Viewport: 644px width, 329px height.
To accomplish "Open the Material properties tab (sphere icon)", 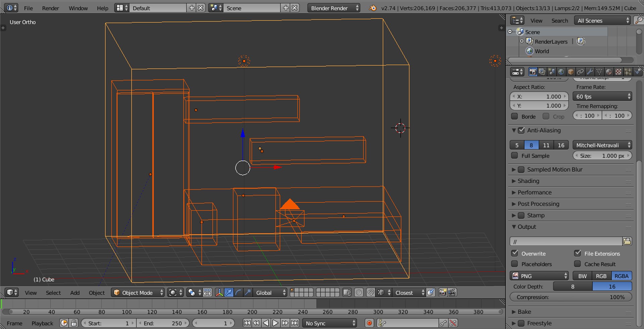I will (609, 72).
